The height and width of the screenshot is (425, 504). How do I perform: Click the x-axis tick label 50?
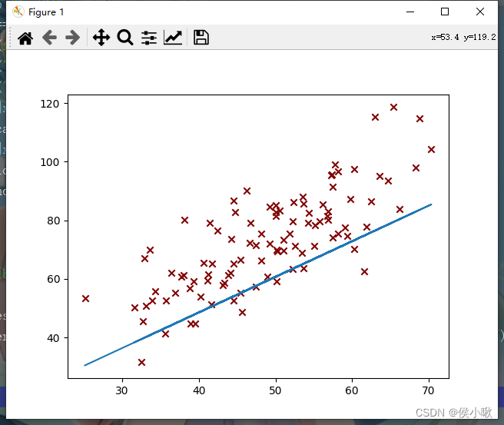[x=276, y=390]
